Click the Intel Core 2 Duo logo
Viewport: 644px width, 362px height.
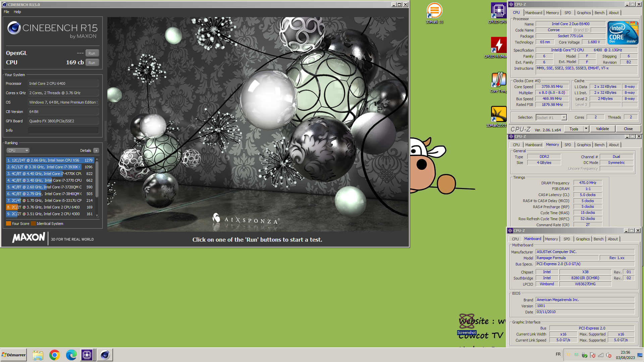tap(623, 33)
